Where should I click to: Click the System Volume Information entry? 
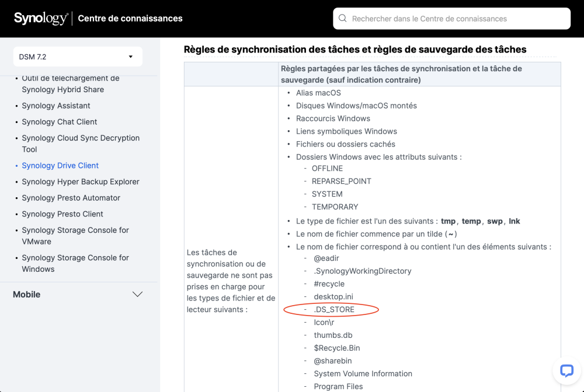[x=363, y=374]
